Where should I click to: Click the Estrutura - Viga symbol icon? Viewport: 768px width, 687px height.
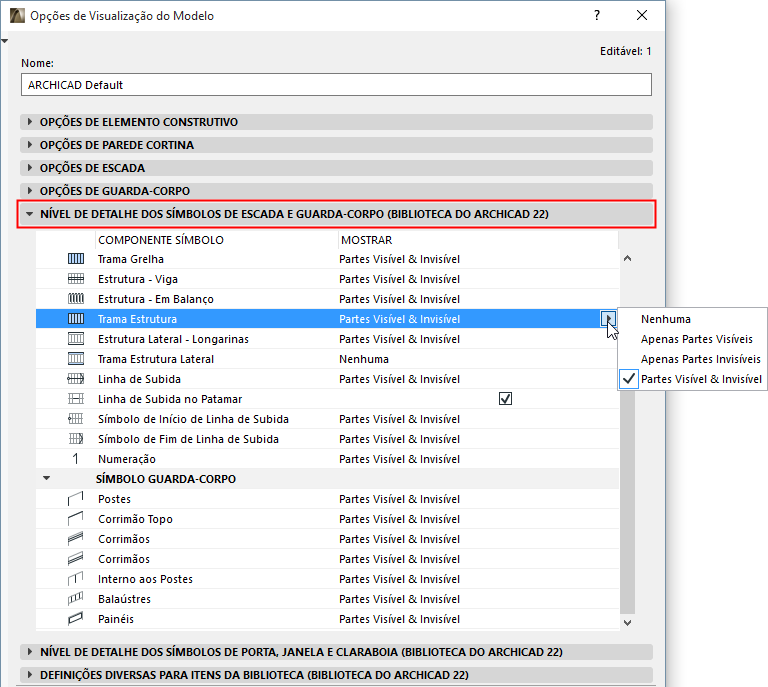coord(75,279)
